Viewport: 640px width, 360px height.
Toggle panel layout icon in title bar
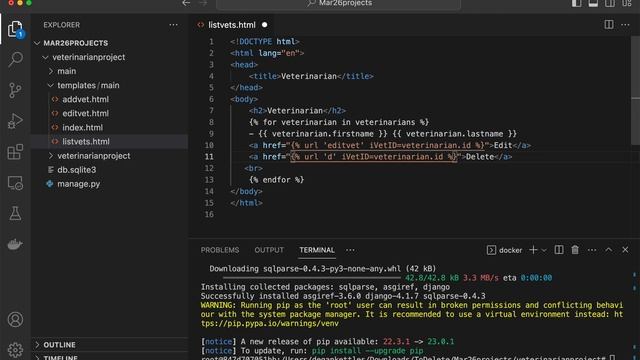[x=593, y=3]
